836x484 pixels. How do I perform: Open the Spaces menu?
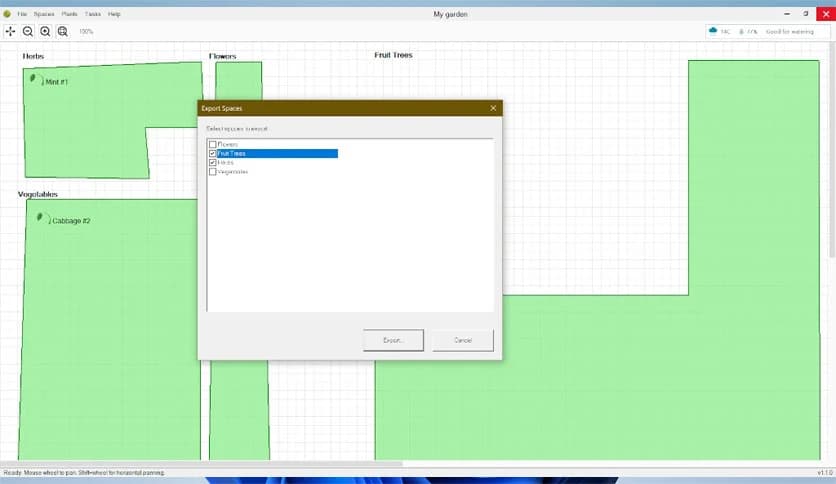coord(44,14)
